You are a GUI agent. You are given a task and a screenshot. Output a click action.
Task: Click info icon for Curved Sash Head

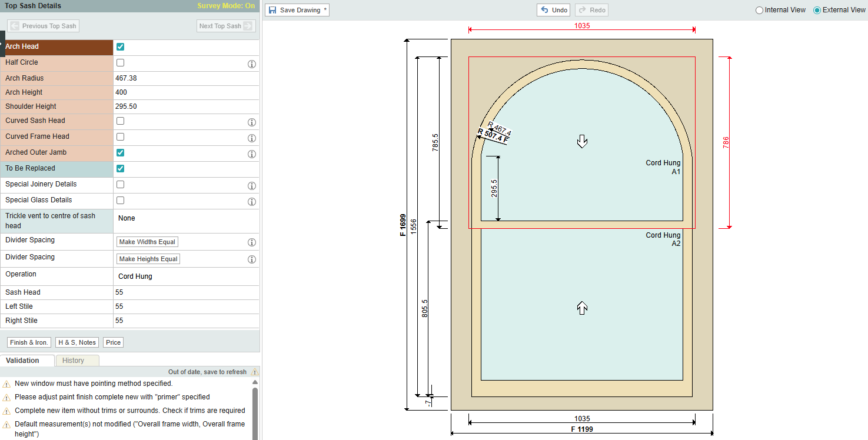pos(251,122)
